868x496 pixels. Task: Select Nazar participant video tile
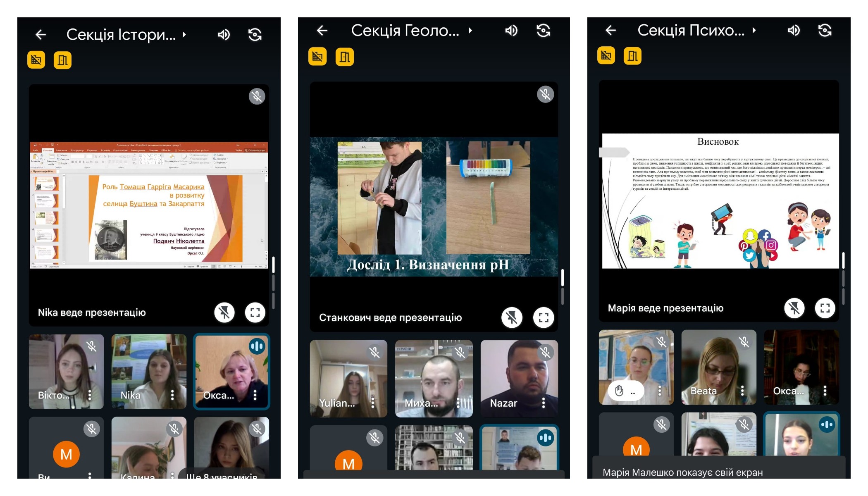[519, 379]
